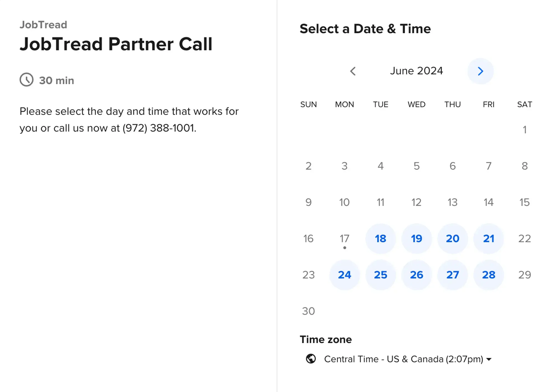
Task: Click the clock icon next to 30 min
Action: (27, 80)
